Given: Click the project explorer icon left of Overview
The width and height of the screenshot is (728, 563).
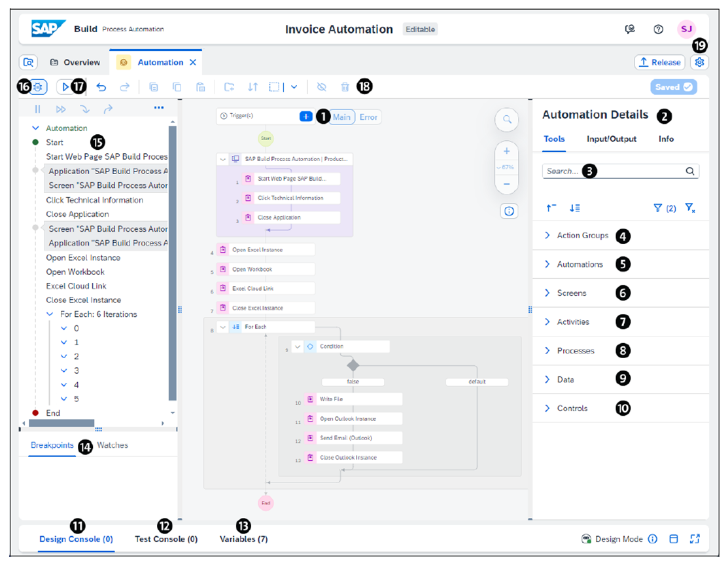Looking at the screenshot, I should pos(28,62).
